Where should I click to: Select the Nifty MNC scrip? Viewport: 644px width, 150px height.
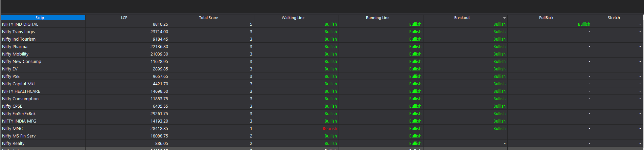click(x=12, y=128)
